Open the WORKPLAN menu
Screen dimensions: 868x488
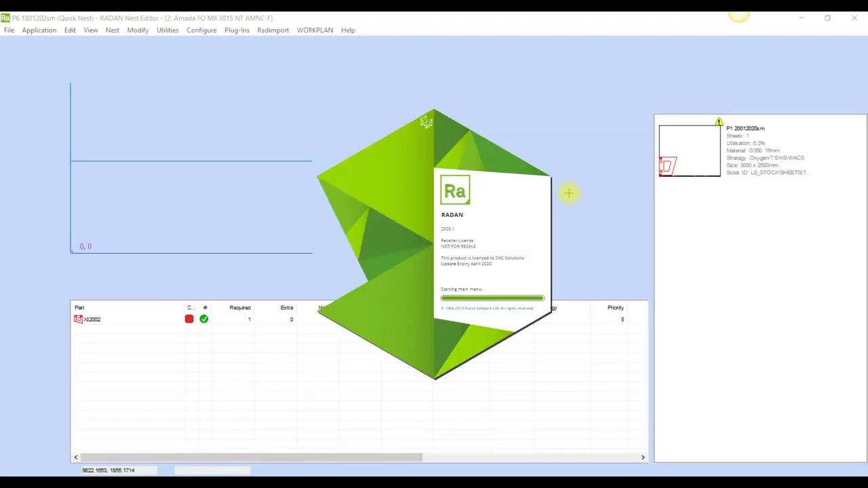click(x=315, y=30)
